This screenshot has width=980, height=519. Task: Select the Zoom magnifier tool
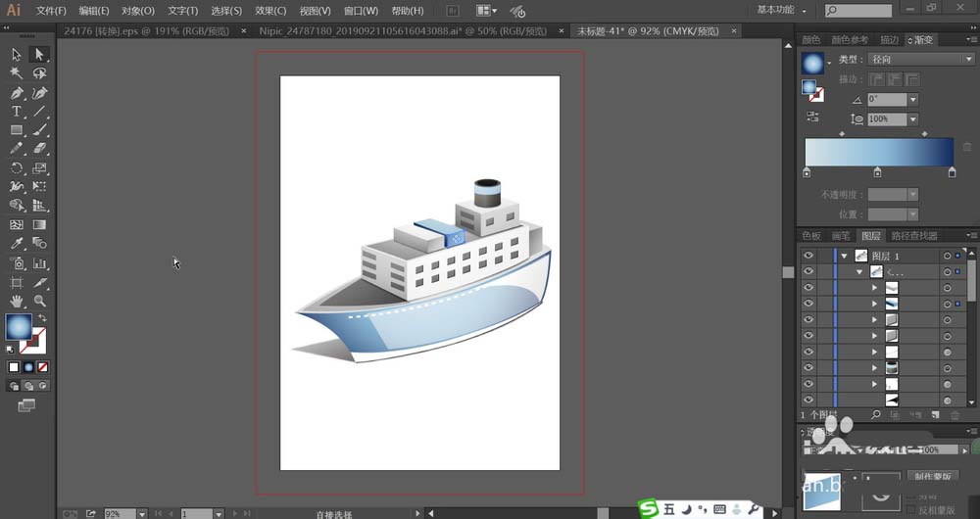coord(39,301)
